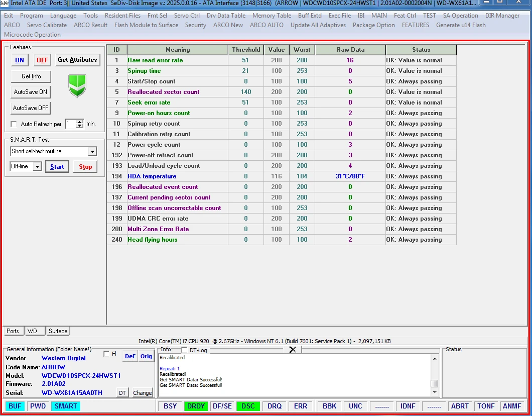The width and height of the screenshot is (532, 416).
Task: Click the green shield SMART status icon
Action: [x=77, y=86]
